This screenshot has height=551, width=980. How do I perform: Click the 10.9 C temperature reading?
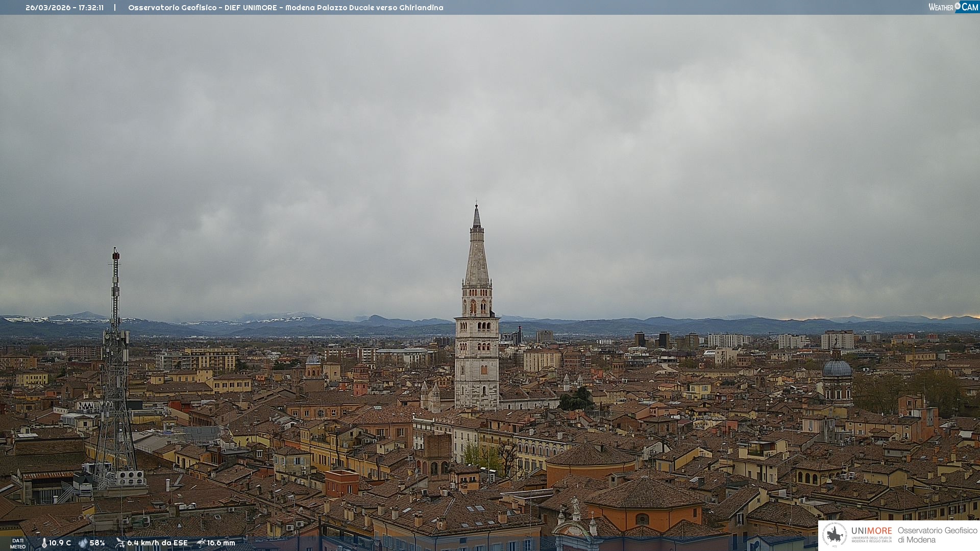[x=60, y=543]
